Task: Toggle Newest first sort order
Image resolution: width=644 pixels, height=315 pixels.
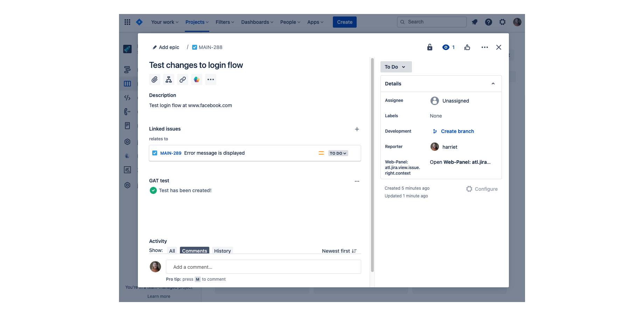Action: (339, 251)
